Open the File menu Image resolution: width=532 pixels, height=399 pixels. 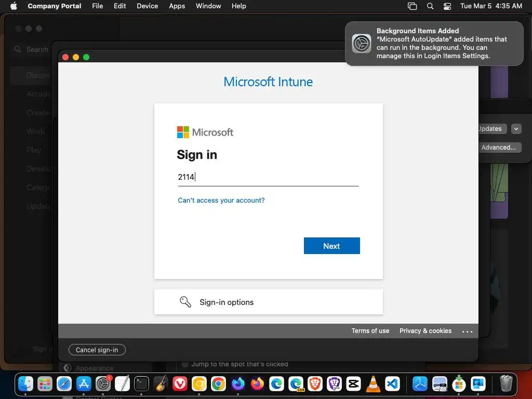click(x=97, y=6)
